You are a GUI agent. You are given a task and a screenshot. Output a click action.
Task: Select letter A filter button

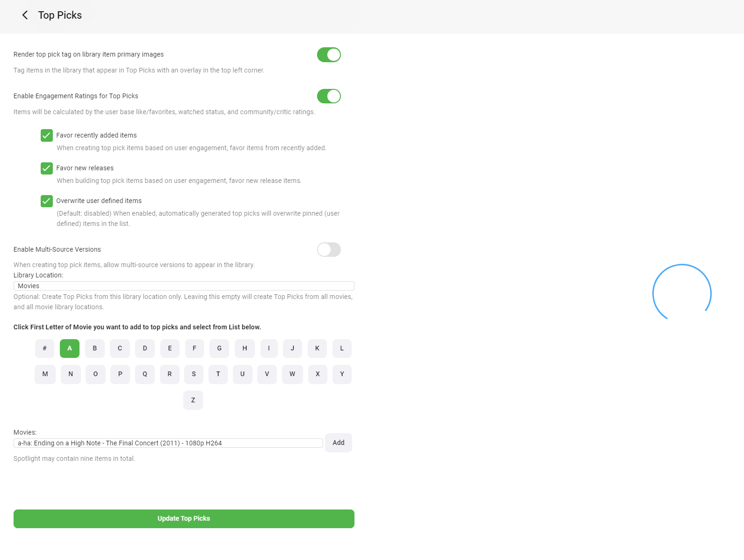tap(70, 349)
